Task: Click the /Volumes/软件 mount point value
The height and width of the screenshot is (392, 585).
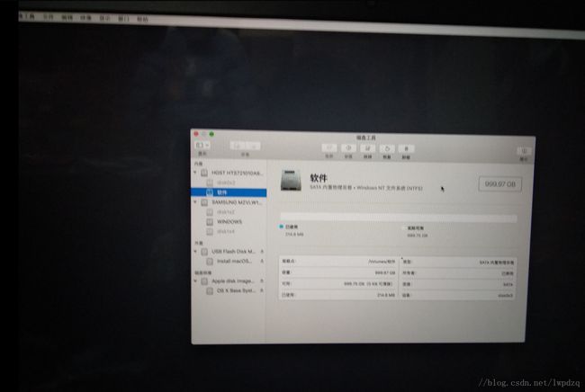Action: (x=382, y=262)
